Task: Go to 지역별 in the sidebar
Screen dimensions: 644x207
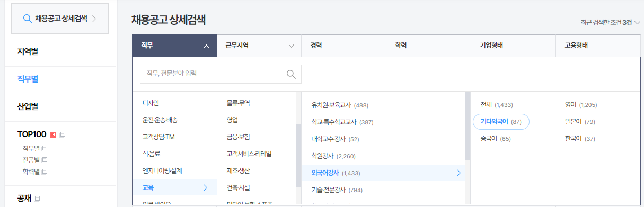Action: tap(28, 52)
